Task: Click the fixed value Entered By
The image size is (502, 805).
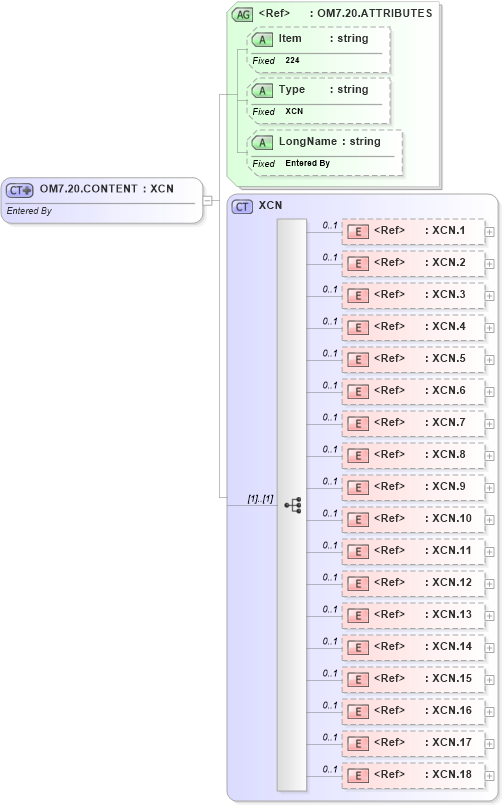Action: point(307,163)
